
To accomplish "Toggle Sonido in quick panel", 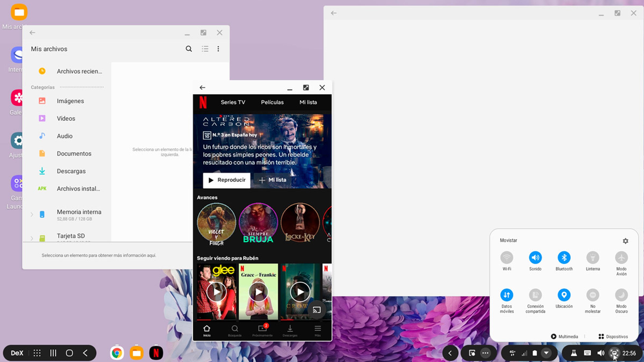I will pos(535,258).
